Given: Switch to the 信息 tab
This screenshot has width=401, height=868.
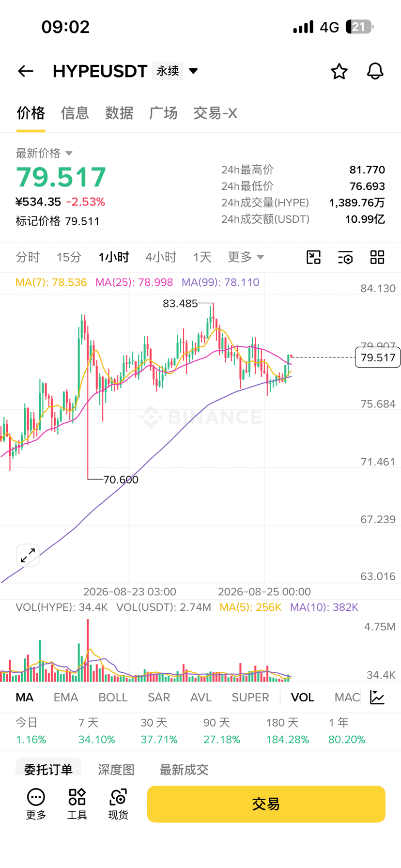Looking at the screenshot, I should coord(75,113).
